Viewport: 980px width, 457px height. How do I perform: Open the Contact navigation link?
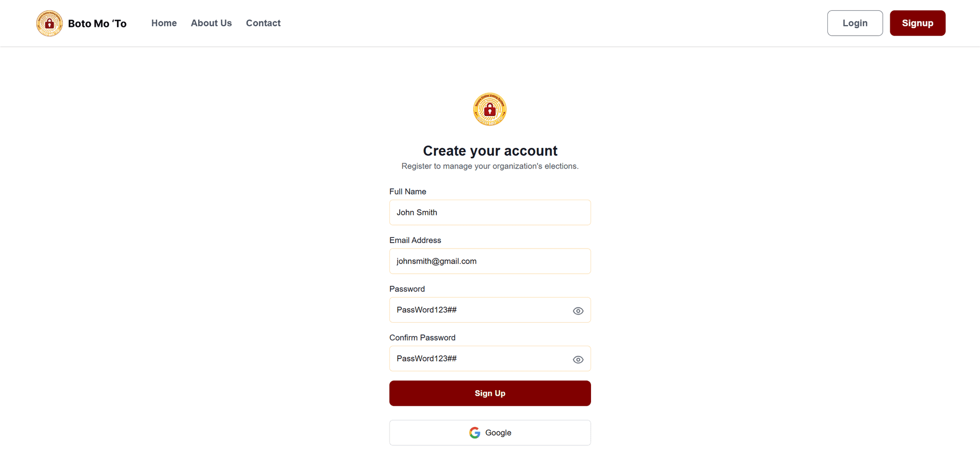(x=263, y=23)
